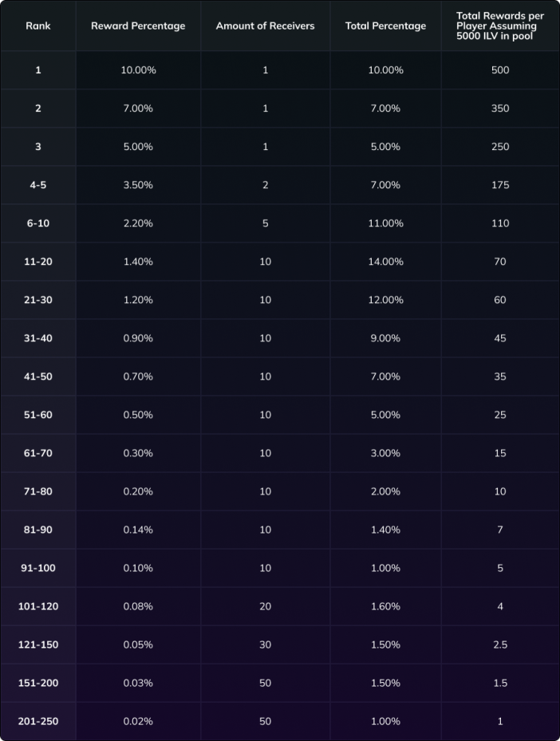The height and width of the screenshot is (741, 560).
Task: Click the 6-10 rank cell
Action: (38, 223)
